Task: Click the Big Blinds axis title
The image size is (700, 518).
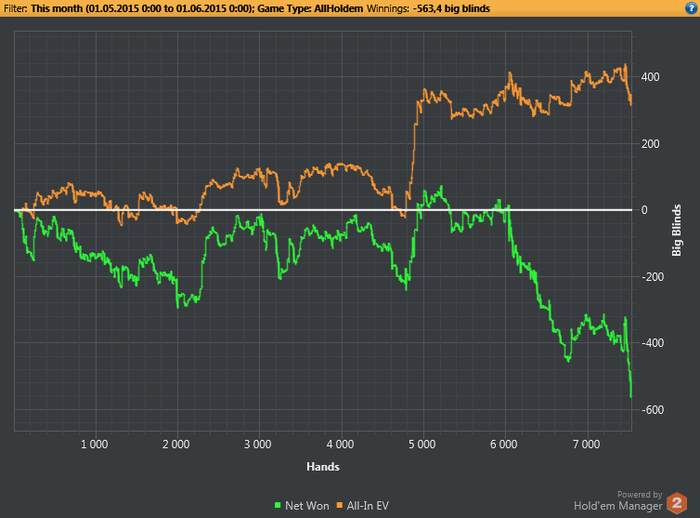Action: coord(677,230)
